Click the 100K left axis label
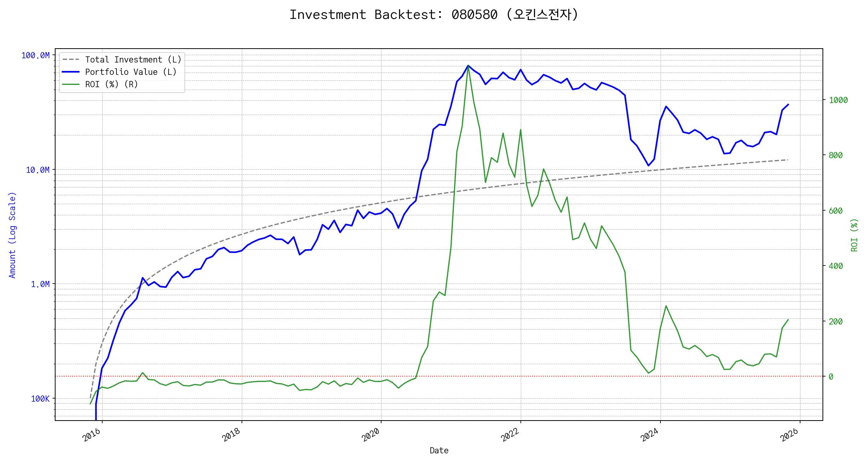This screenshot has height=463, width=868. coord(40,399)
